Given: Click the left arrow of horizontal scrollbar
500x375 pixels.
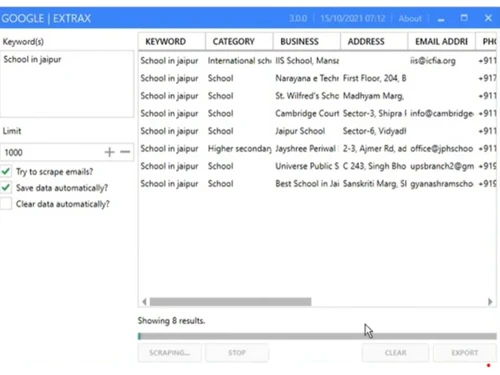Looking at the screenshot, I should coord(144,302).
